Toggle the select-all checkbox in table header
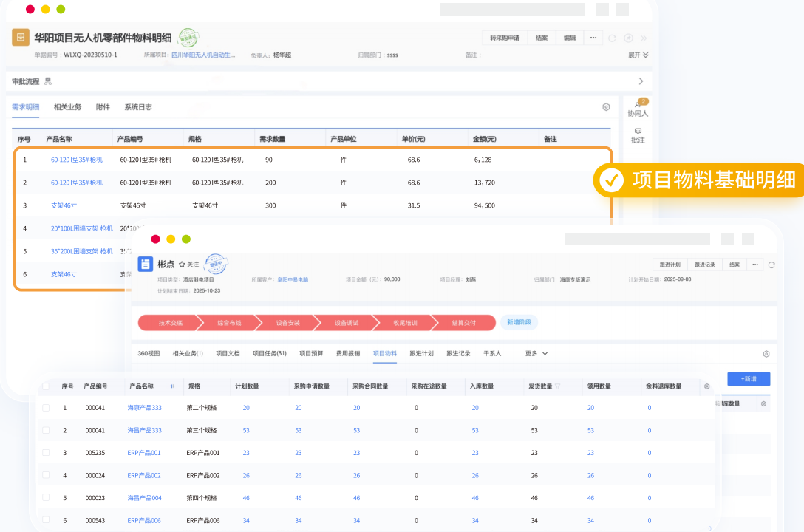804x532 pixels. coord(46,386)
